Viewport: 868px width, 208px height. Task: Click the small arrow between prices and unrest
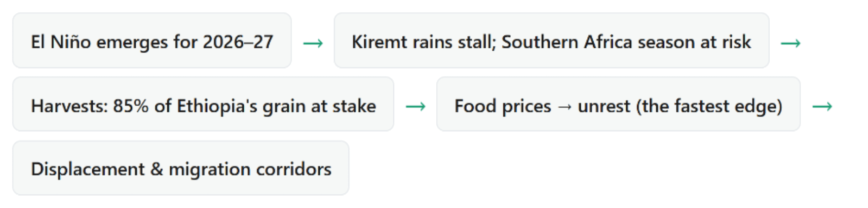(x=565, y=107)
